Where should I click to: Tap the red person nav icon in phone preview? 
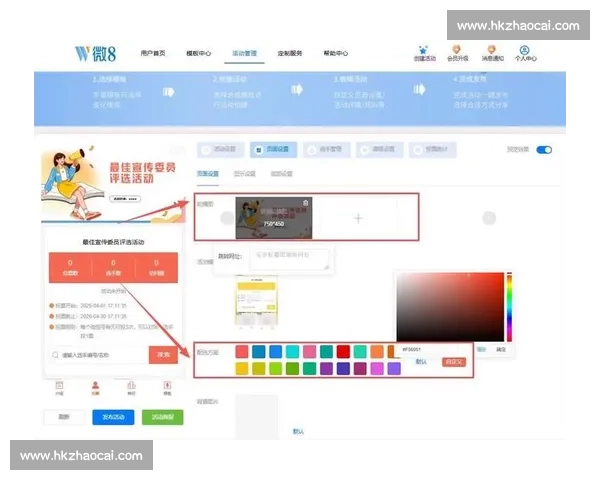(95, 387)
